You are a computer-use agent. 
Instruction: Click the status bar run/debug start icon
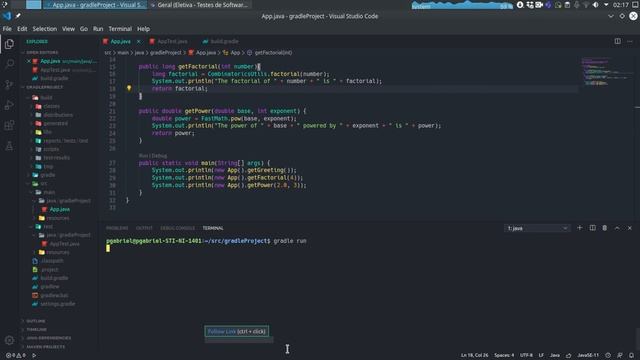(34, 356)
